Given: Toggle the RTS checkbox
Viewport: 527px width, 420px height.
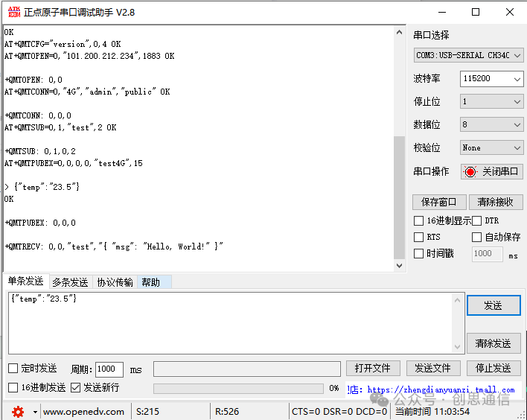Looking at the screenshot, I should (418, 237).
